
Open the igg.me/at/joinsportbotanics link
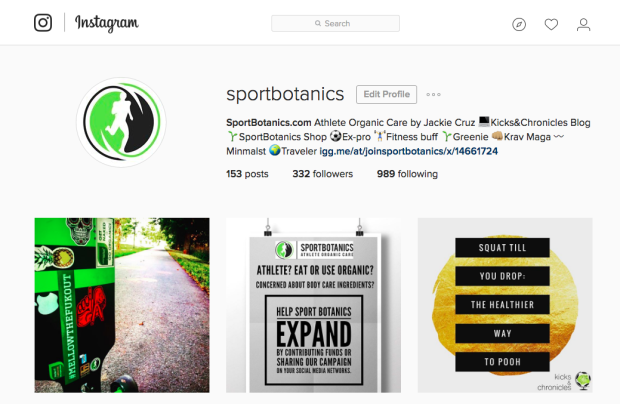408,151
